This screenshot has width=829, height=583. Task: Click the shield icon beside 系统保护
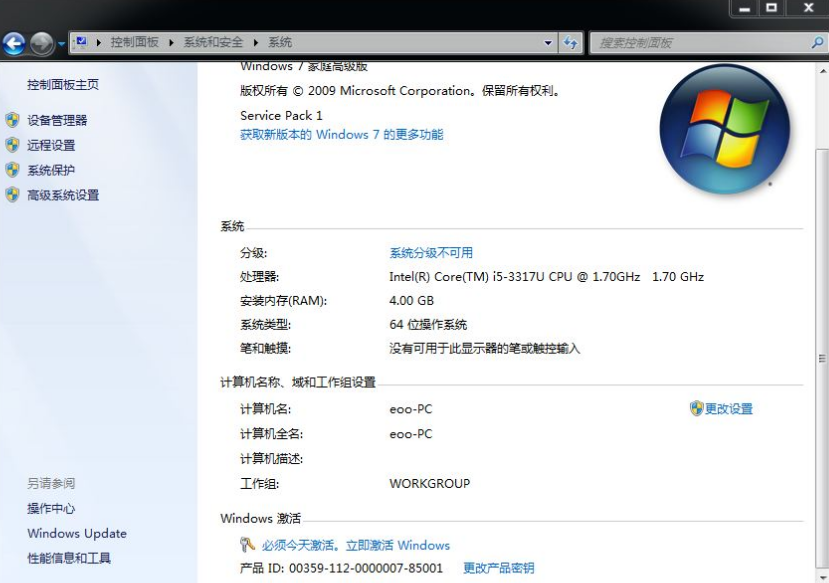tap(13, 170)
